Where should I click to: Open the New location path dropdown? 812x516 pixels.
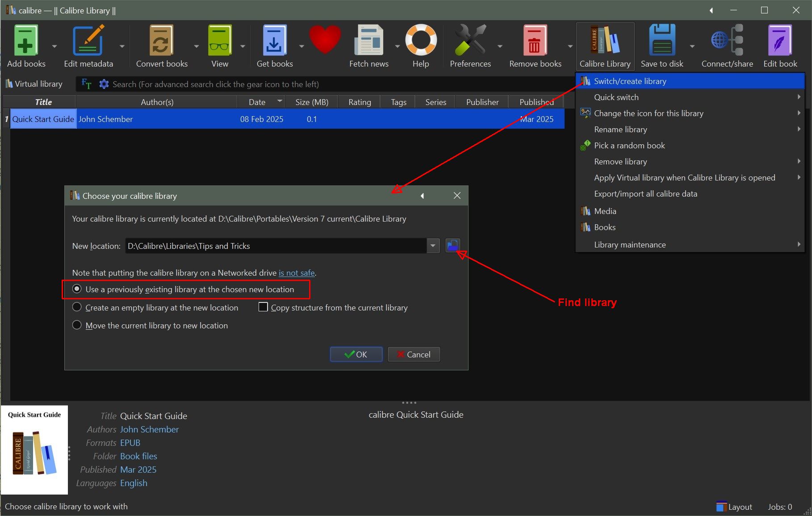433,246
